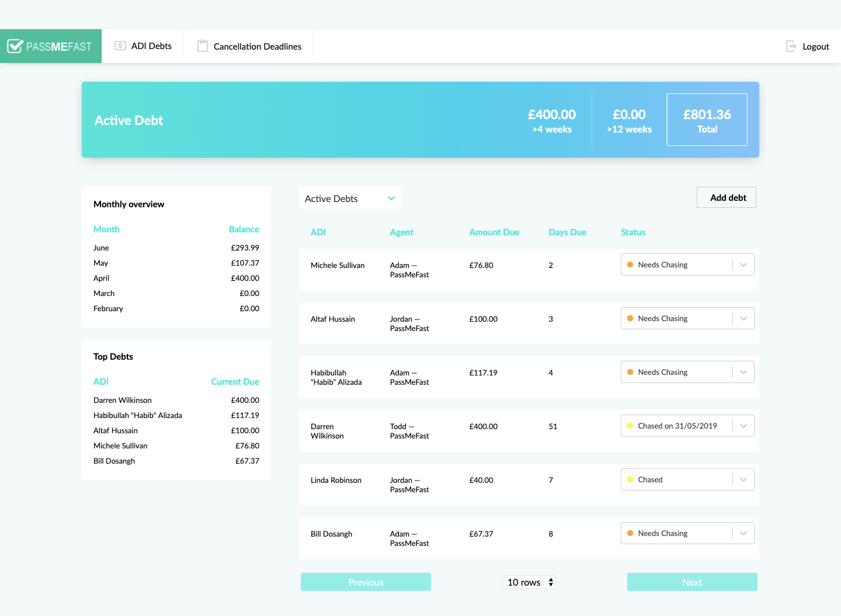
Task: Click Bill Dosangh in Top Debts list
Action: tap(114, 461)
